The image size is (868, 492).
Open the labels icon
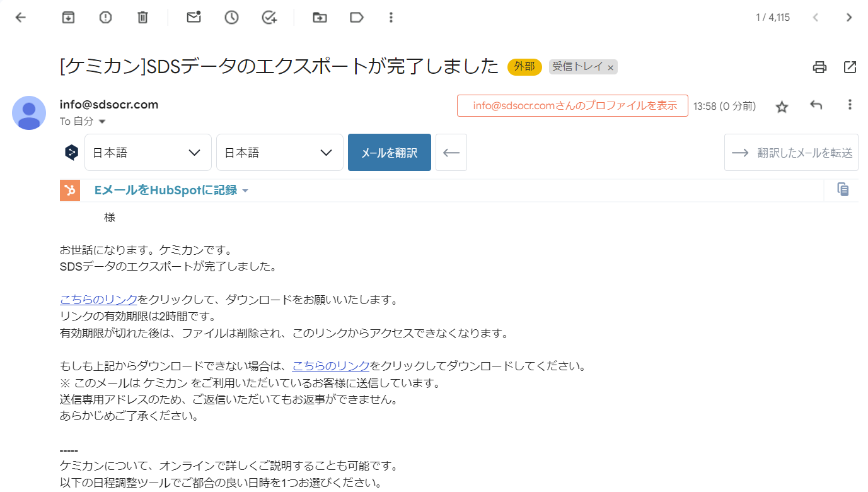[x=357, y=18]
